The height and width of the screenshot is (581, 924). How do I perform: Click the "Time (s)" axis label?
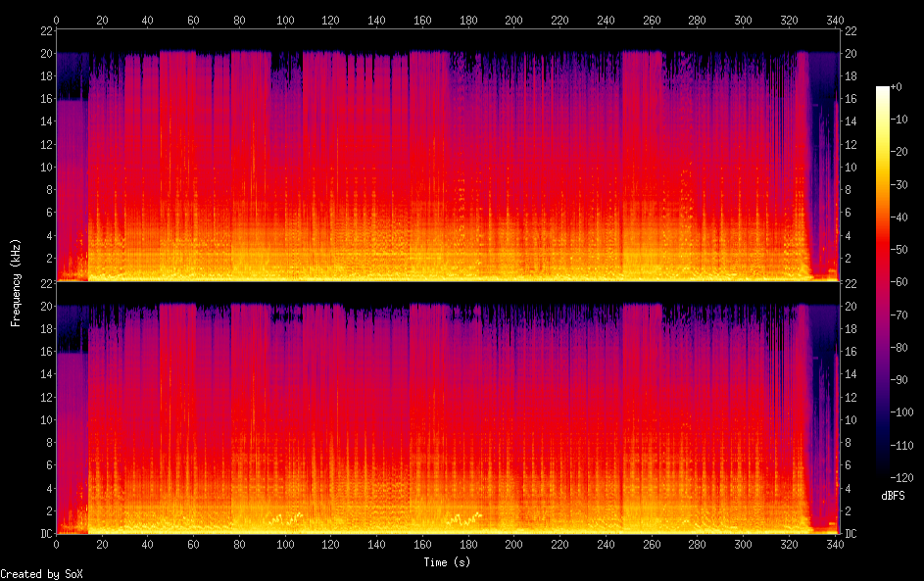pyautogui.click(x=447, y=562)
